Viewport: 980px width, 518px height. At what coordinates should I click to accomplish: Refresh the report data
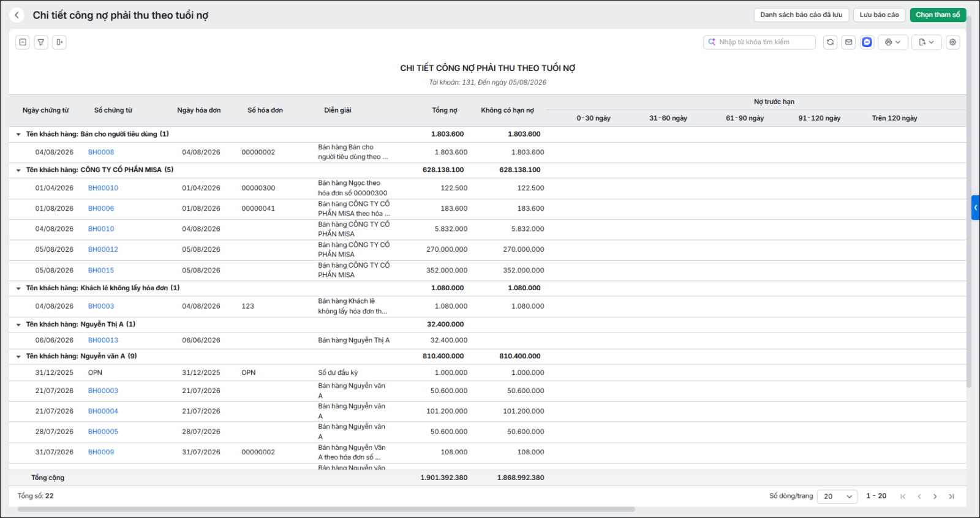[830, 42]
